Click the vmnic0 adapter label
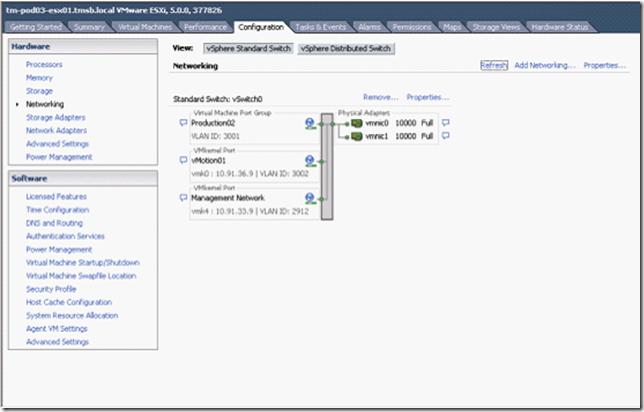 click(377, 123)
